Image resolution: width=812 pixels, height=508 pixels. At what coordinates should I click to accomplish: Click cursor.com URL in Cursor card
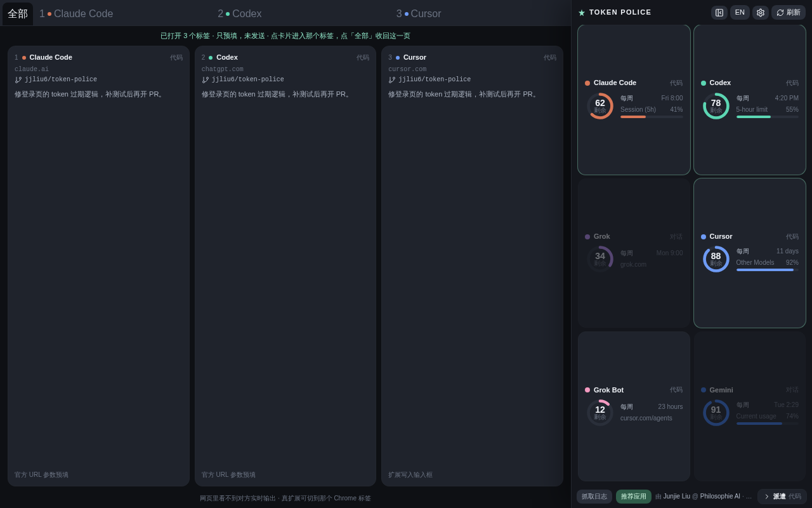[407, 70]
